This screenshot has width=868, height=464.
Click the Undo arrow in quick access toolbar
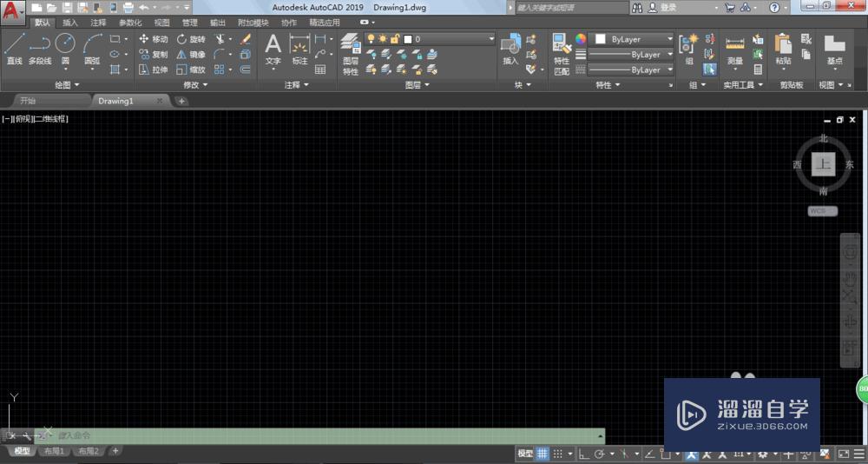tap(143, 8)
